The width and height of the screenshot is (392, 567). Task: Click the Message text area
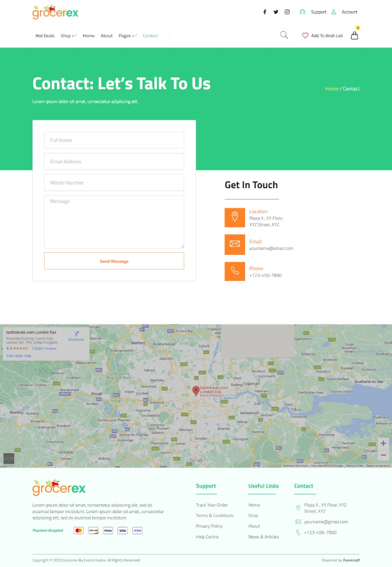114,222
